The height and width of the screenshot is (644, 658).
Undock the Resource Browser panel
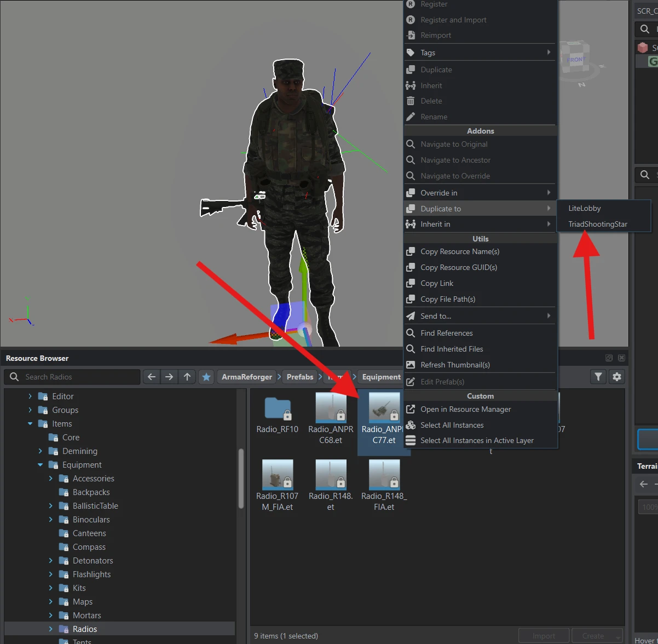(609, 358)
